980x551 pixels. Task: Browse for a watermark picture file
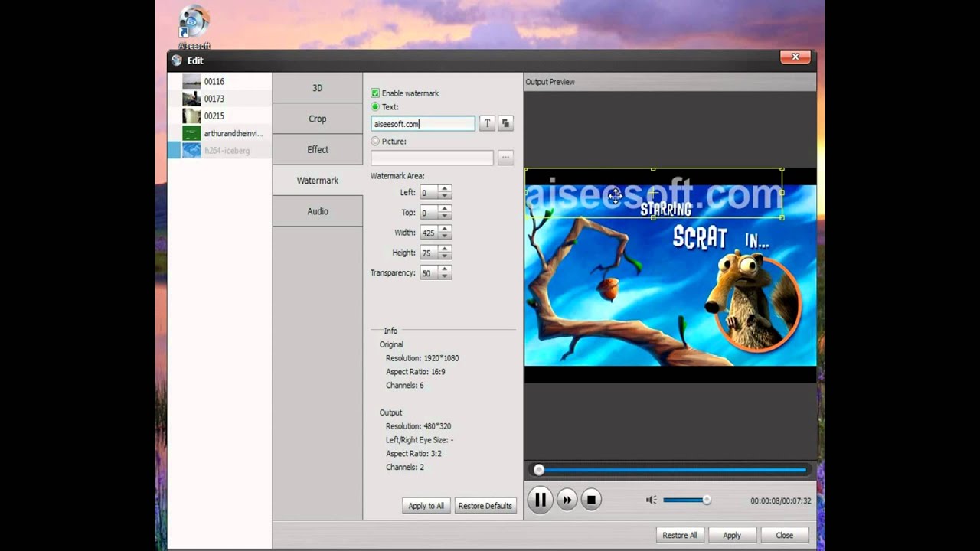pyautogui.click(x=505, y=158)
